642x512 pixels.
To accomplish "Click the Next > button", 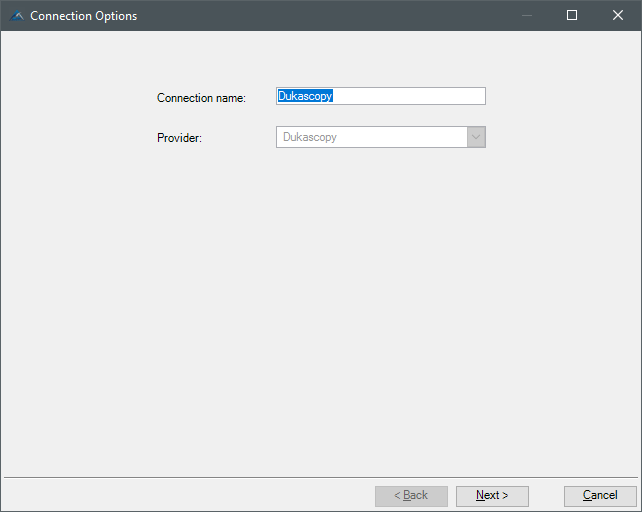I will pos(492,496).
